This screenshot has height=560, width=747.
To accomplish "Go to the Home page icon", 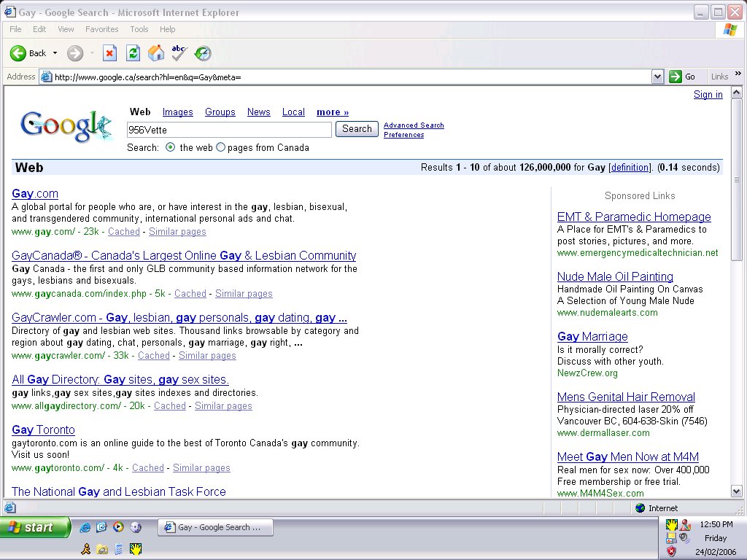I will tap(156, 53).
